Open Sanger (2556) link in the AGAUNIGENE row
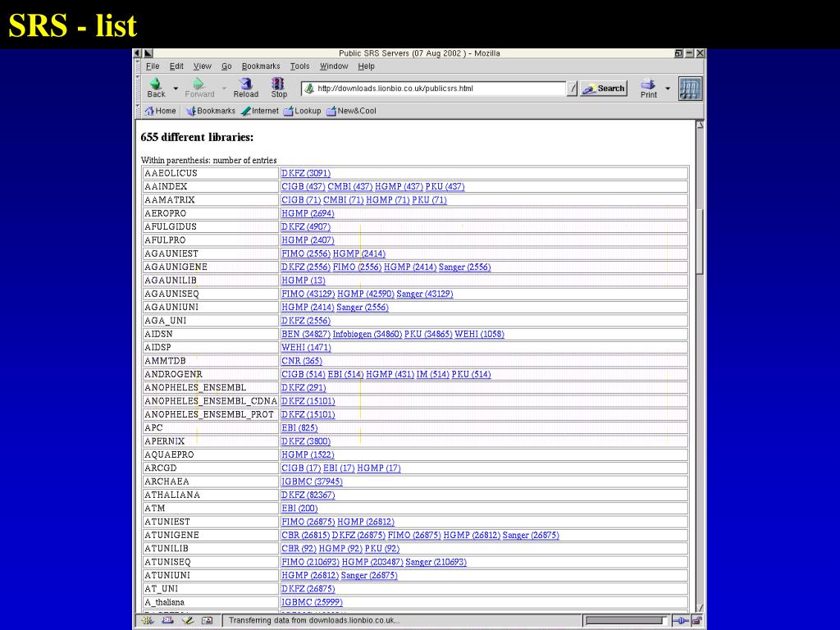This screenshot has width=840, height=630. point(464,267)
